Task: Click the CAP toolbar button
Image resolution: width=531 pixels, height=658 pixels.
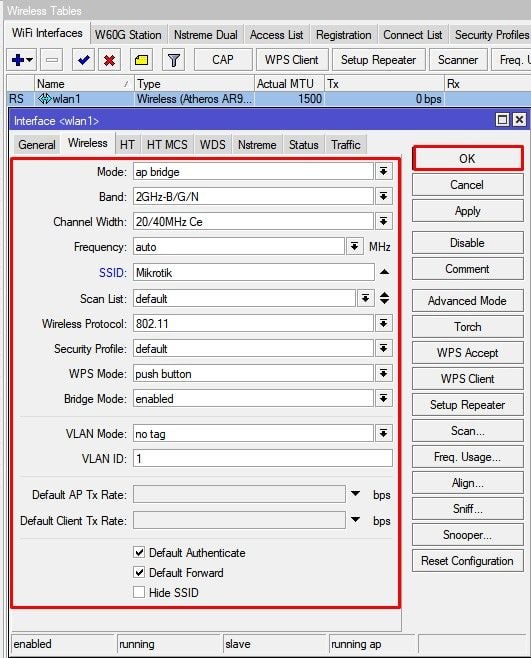Action: (x=223, y=60)
